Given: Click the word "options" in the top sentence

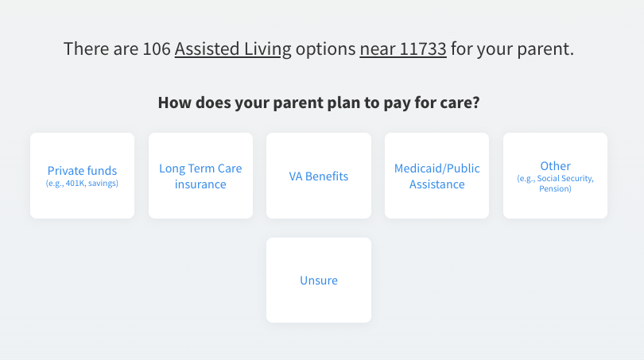Looking at the screenshot, I should (325, 49).
